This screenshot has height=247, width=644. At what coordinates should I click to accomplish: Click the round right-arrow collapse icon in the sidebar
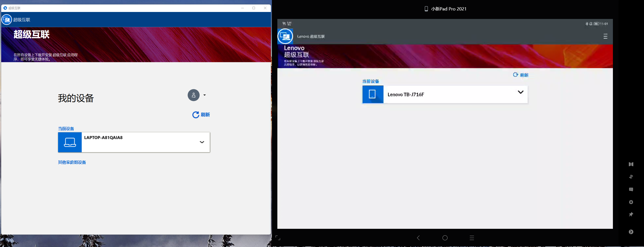pos(631,232)
